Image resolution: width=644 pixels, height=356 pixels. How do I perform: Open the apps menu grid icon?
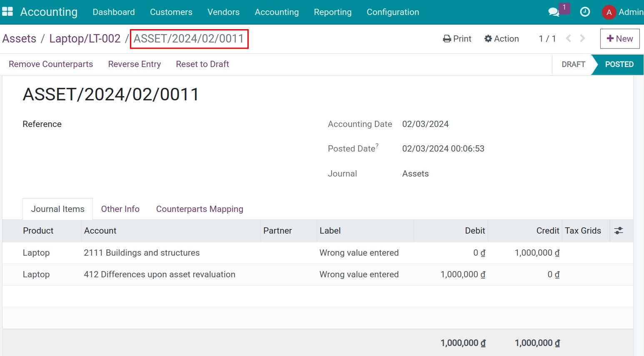tap(7, 11)
